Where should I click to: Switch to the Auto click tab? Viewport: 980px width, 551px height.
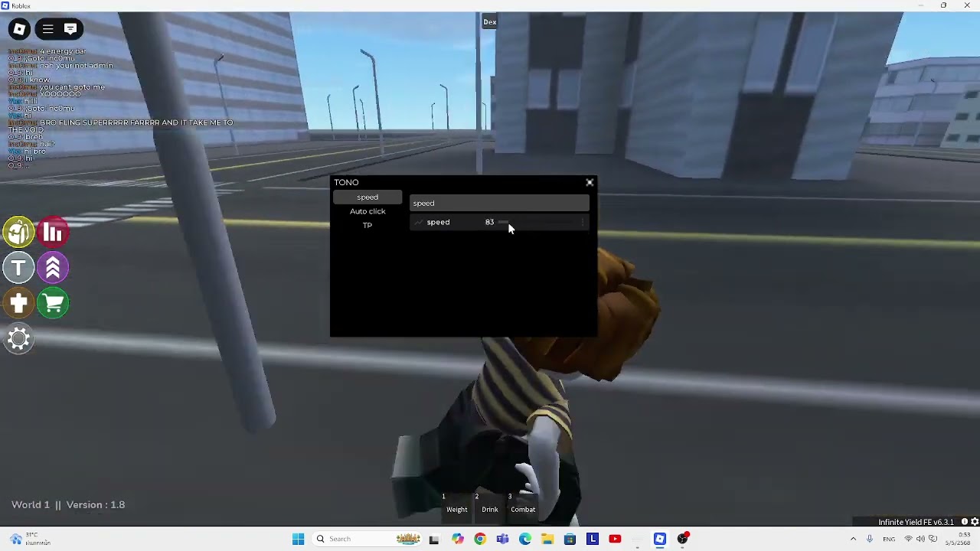pyautogui.click(x=367, y=211)
